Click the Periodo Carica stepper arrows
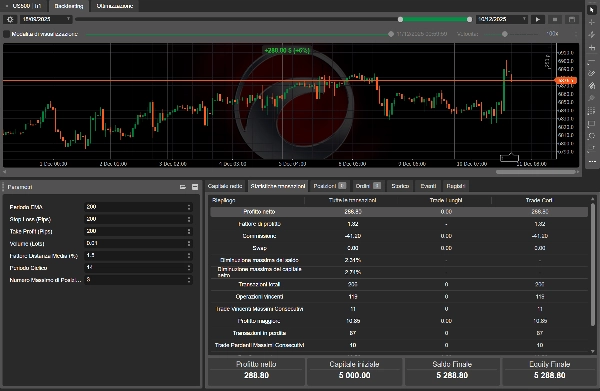The height and width of the screenshot is (391, 600). click(x=189, y=268)
